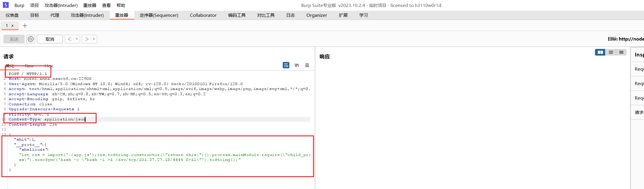
Task: Click the 取消 cancel button
Action: pyautogui.click(x=50, y=39)
